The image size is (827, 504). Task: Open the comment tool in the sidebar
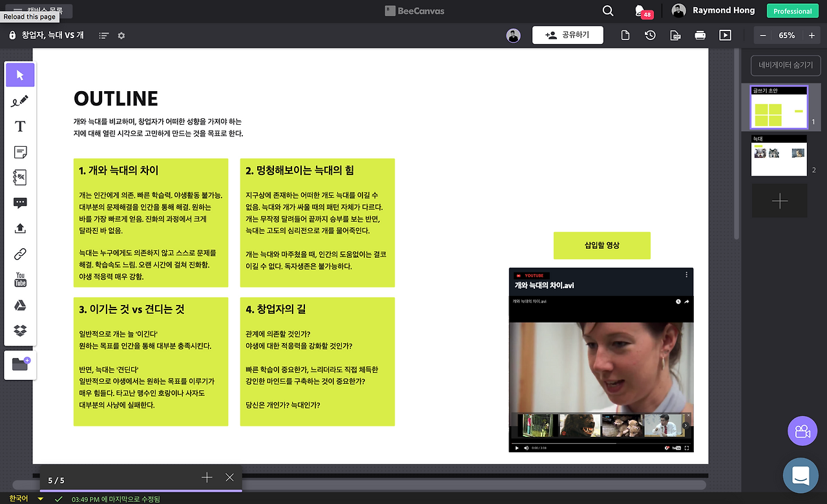(x=20, y=202)
